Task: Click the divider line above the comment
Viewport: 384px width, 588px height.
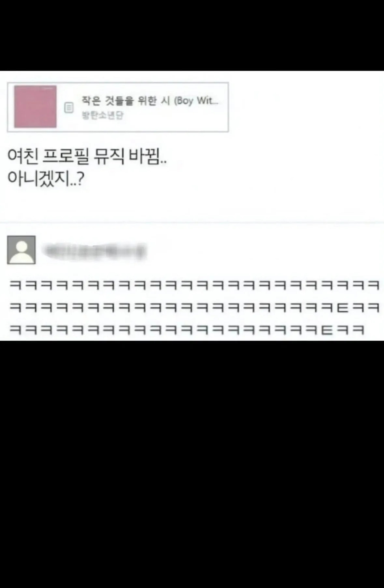Action: pyautogui.click(x=192, y=223)
